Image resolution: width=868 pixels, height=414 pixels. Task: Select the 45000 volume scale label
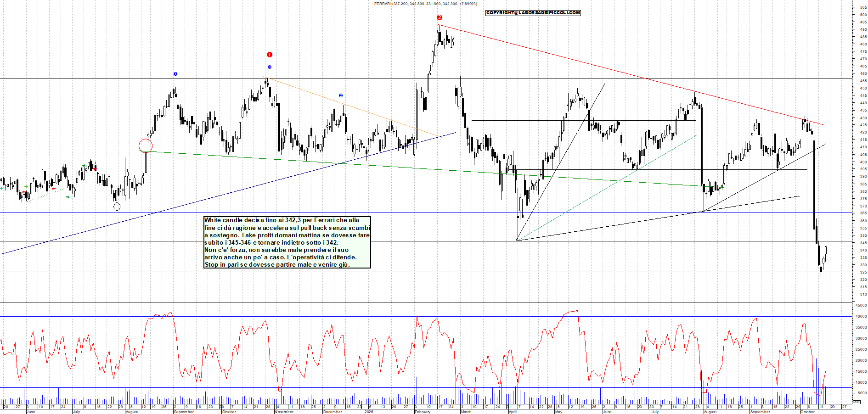[x=861, y=305]
